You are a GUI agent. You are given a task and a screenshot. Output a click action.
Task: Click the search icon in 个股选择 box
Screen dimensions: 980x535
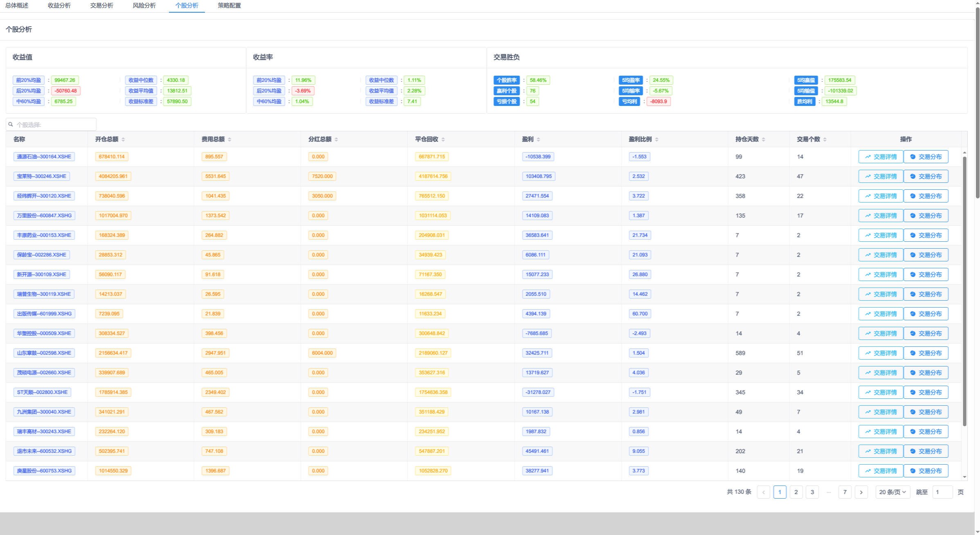[x=11, y=124]
